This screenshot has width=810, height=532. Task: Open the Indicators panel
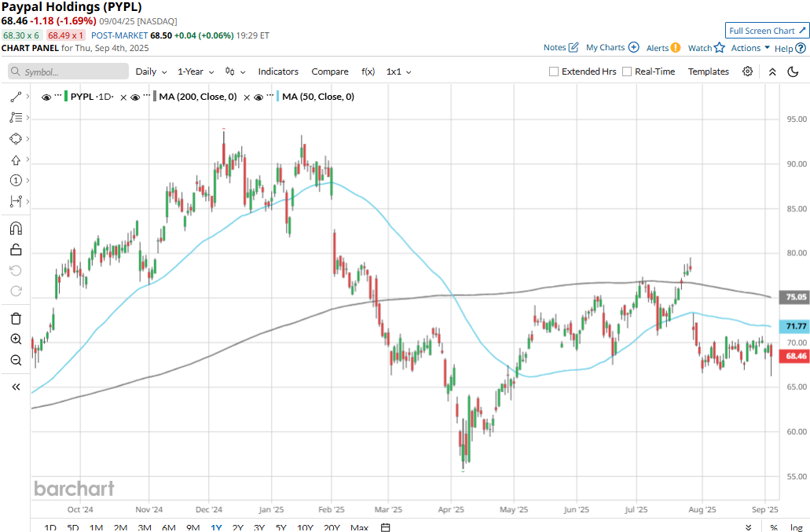278,72
